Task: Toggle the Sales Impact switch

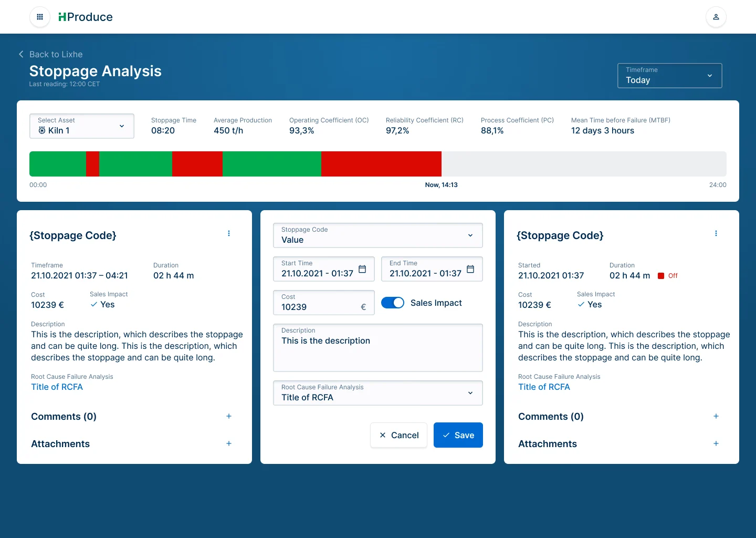Action: click(x=393, y=303)
